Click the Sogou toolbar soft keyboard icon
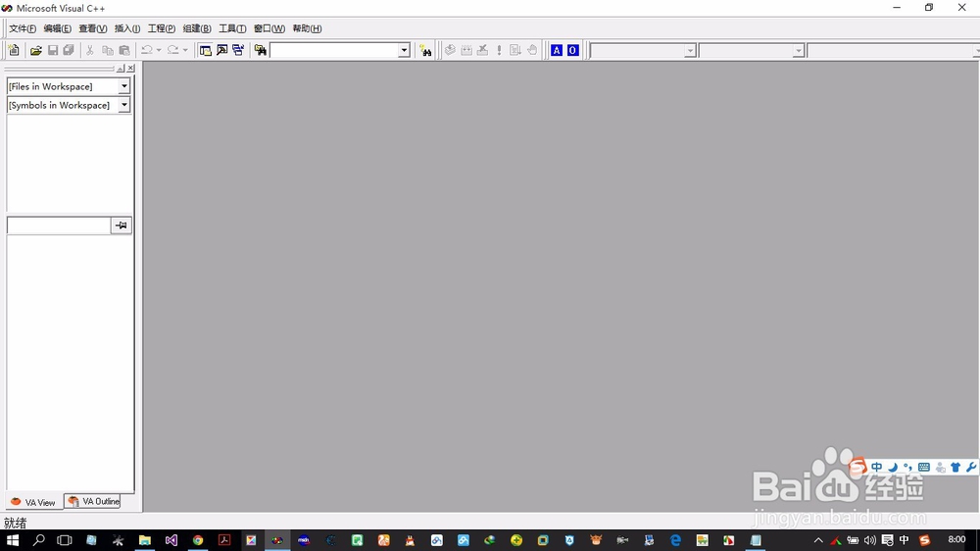980x551 pixels. (924, 468)
